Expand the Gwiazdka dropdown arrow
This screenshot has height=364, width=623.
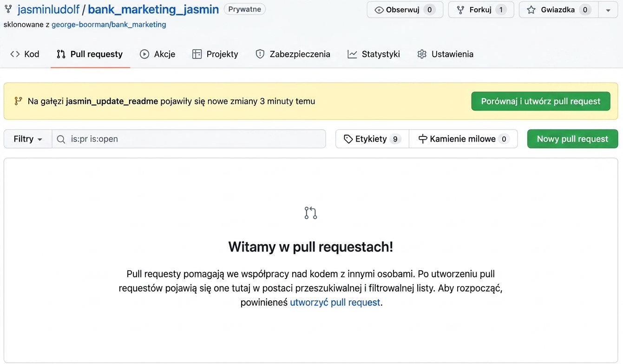[x=608, y=10]
